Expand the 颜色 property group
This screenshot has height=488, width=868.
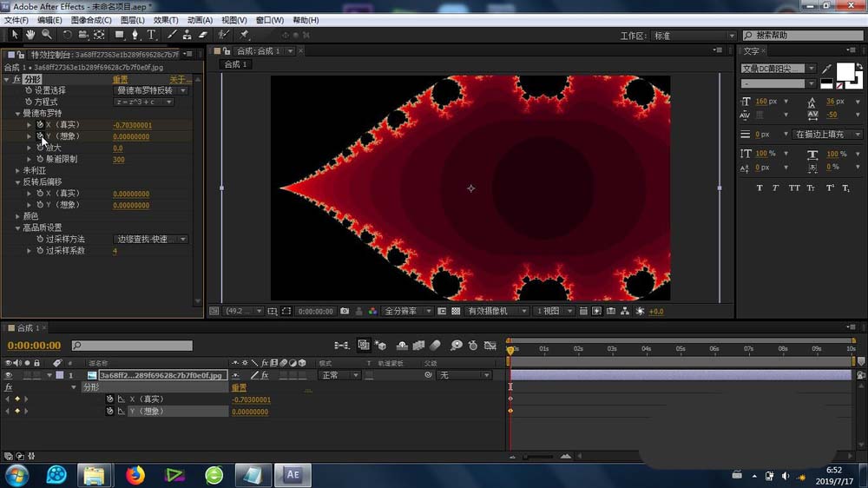[17, 216]
